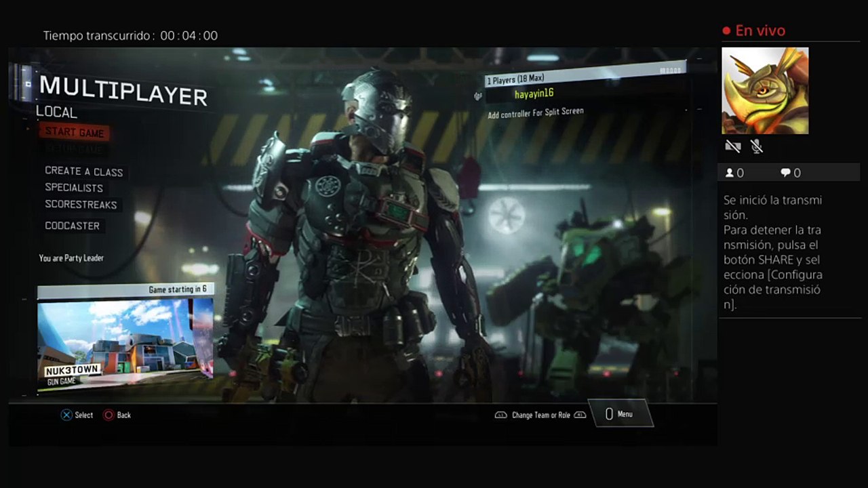The image size is (868, 488).
Task: Click the "Tiempo transcurrido" elapsed time readout
Action: click(130, 36)
